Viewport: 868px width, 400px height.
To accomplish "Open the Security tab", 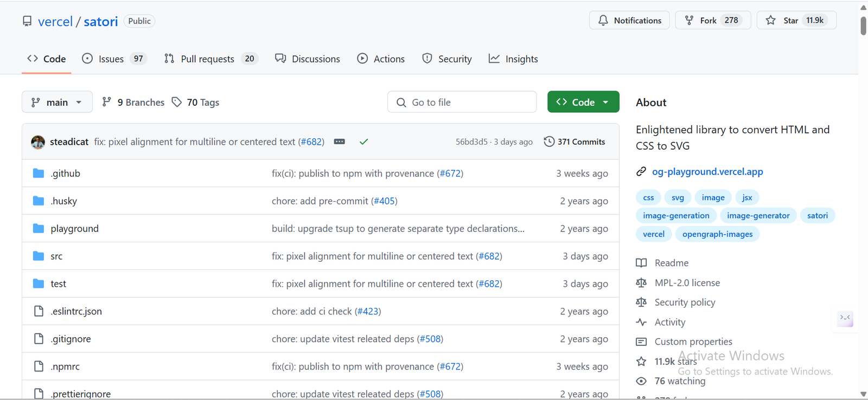I will pyautogui.click(x=447, y=59).
